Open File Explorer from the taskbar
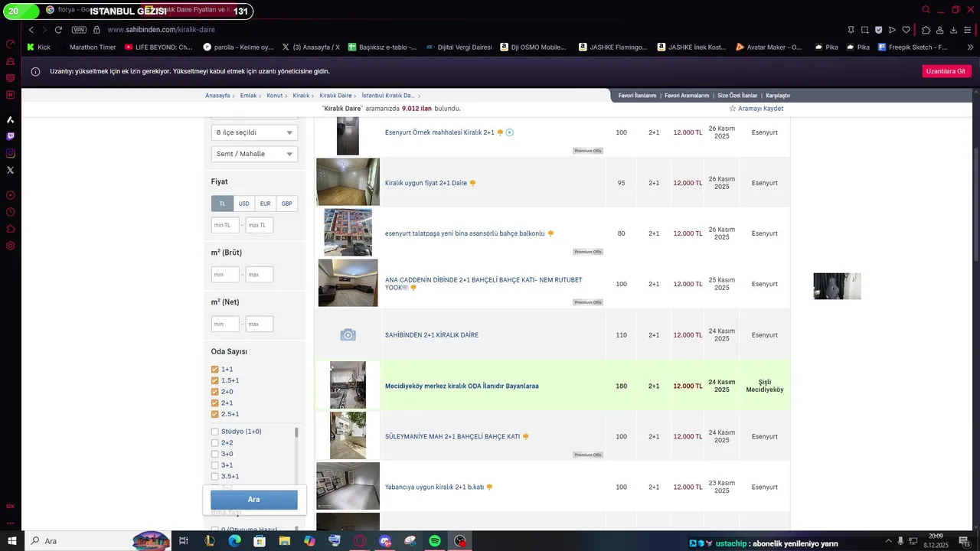Image resolution: width=980 pixels, height=551 pixels. point(285,541)
